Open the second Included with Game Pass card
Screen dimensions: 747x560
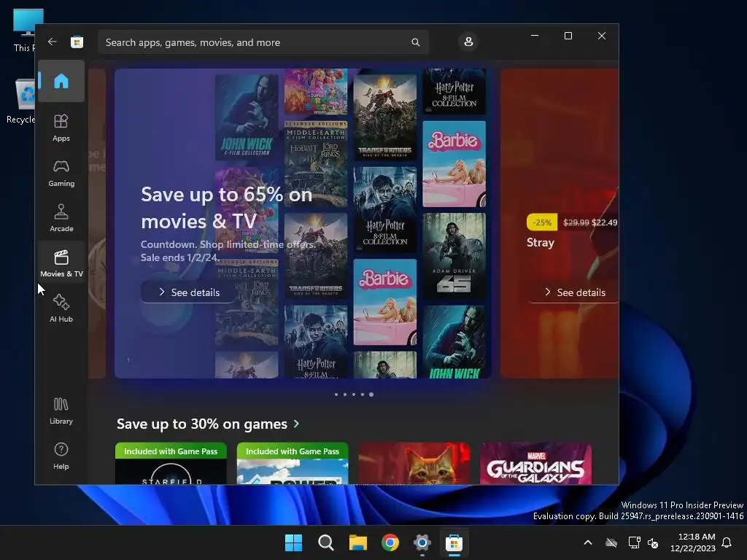[293, 464]
